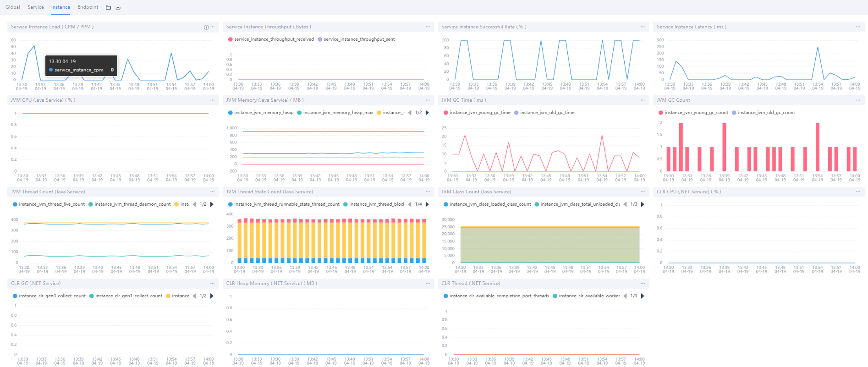The height and width of the screenshot is (367, 868).
Task: Toggle instance_jvm_thread_runnable_state_thread_count series
Action: (284, 204)
